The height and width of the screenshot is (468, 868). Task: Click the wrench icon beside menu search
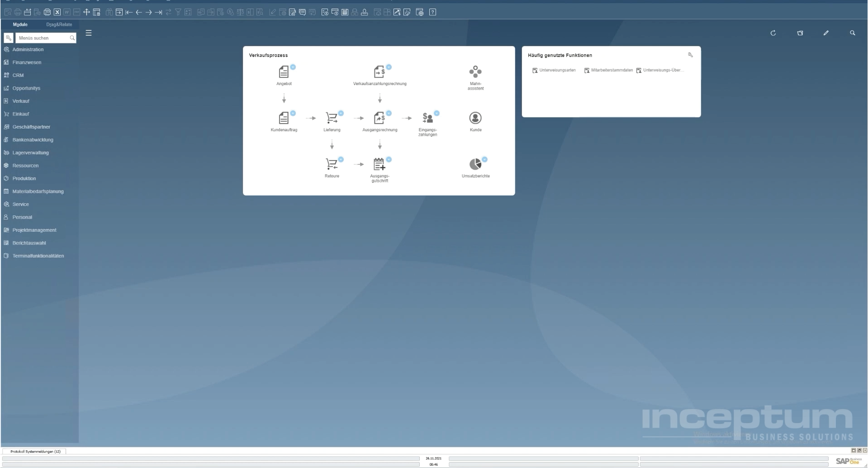(x=8, y=38)
